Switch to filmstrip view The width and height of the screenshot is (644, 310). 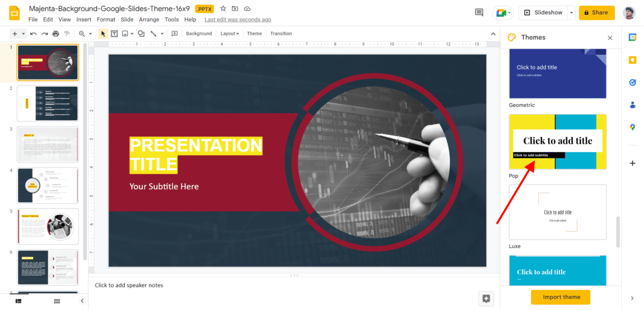[x=19, y=301]
